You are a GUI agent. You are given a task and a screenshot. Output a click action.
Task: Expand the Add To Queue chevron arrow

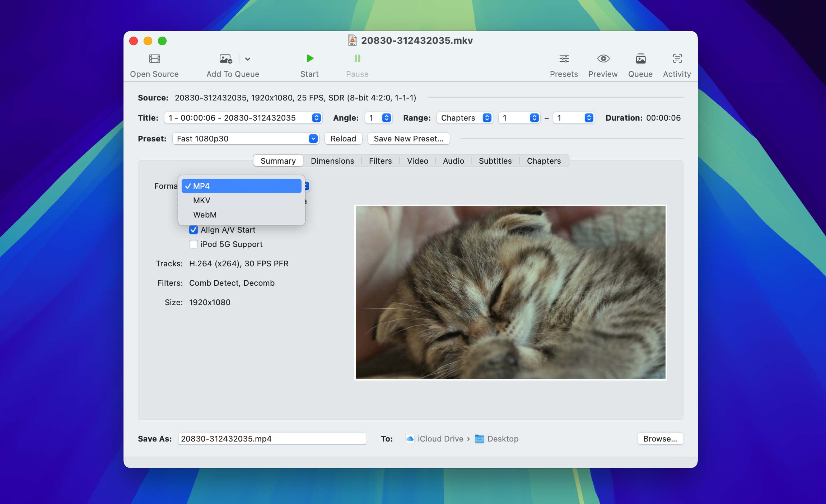tap(248, 59)
